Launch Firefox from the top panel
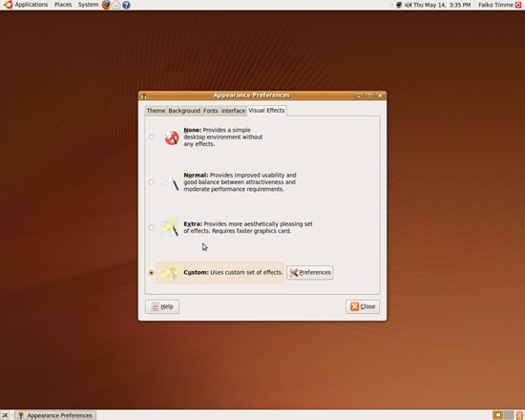This screenshot has width=525, height=420. click(x=106, y=5)
